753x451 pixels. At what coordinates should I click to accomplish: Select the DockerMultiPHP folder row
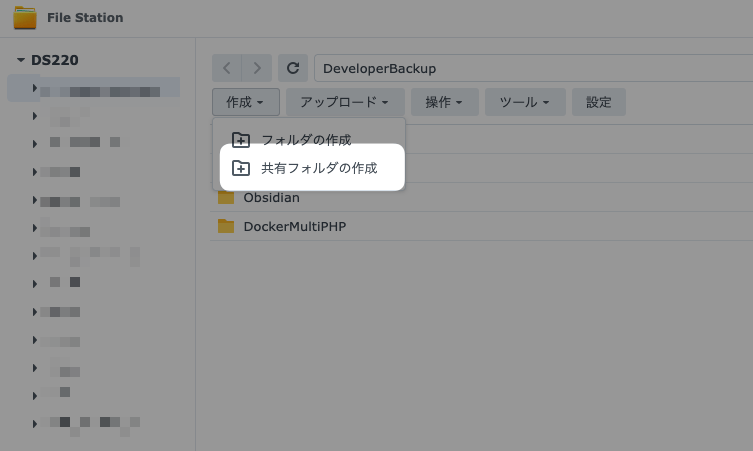click(x=480, y=226)
